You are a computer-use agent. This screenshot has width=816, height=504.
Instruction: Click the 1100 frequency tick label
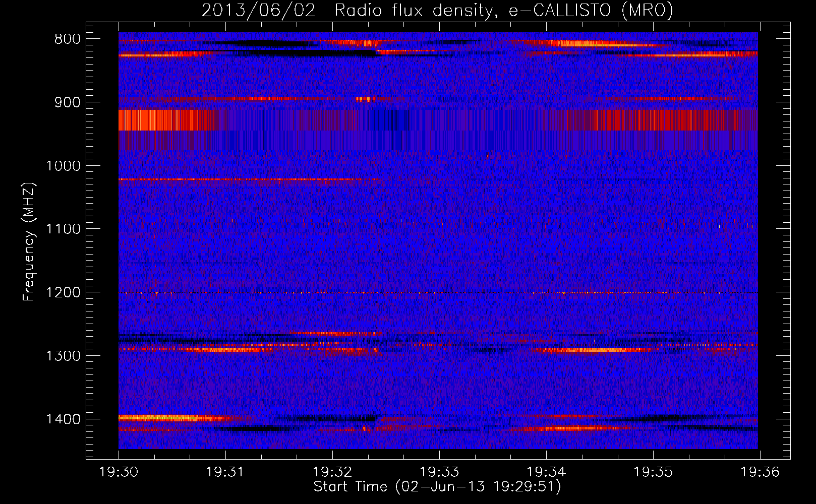(63, 229)
